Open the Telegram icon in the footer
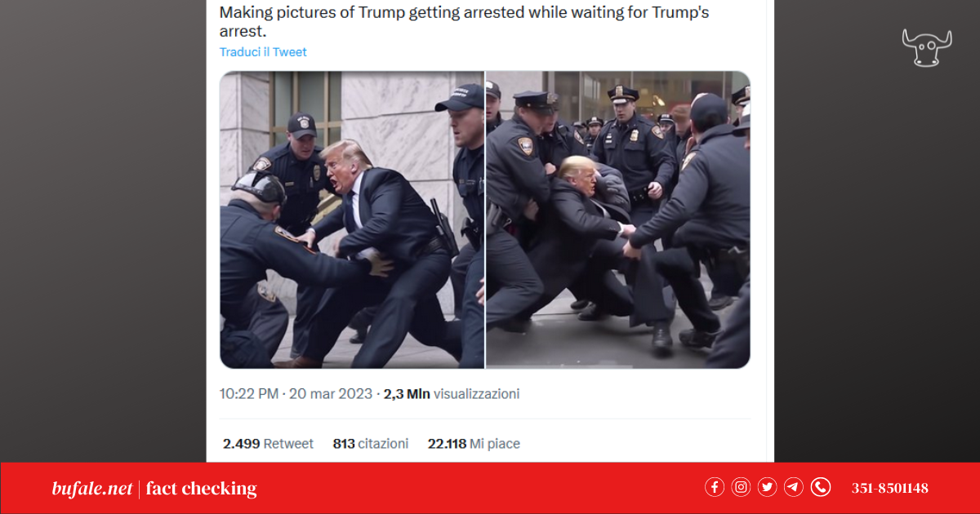980x514 pixels. [794, 487]
